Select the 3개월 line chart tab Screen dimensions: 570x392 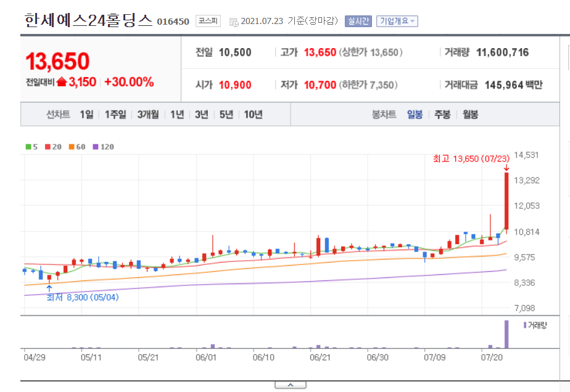[x=148, y=115]
